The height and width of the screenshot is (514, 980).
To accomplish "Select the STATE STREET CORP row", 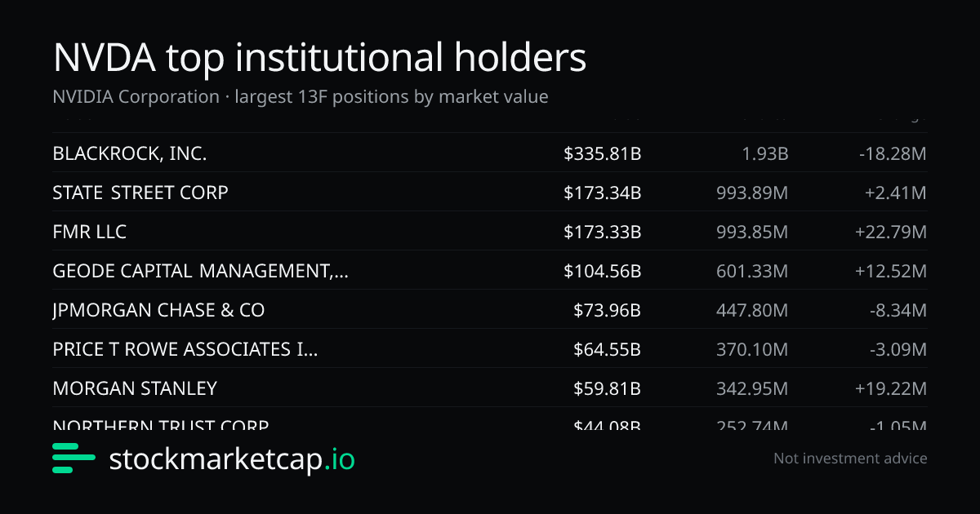I will pyautogui.click(x=490, y=192).
